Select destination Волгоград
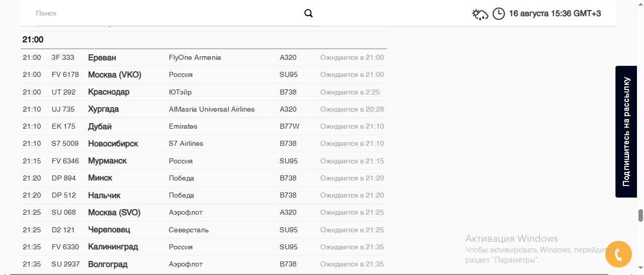 pos(108,264)
